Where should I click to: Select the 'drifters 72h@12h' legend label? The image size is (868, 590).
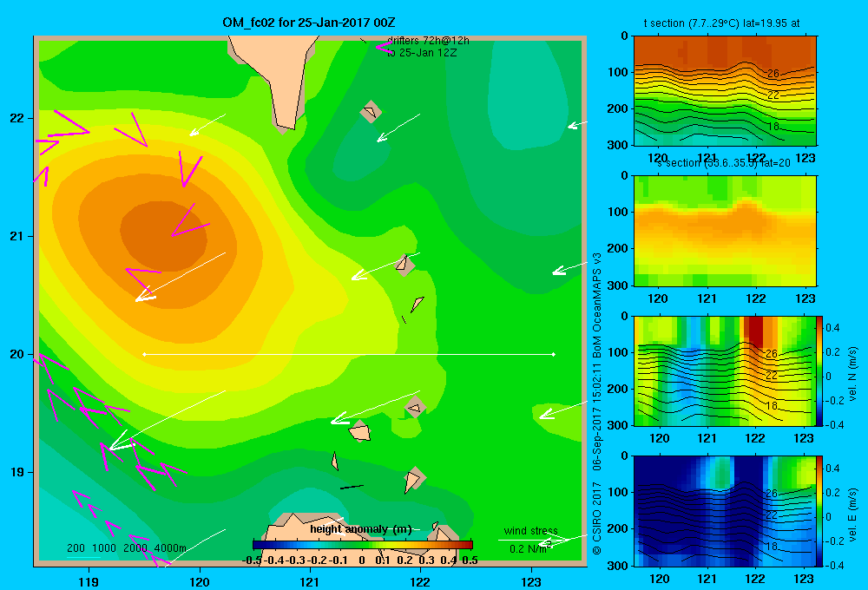pos(428,41)
